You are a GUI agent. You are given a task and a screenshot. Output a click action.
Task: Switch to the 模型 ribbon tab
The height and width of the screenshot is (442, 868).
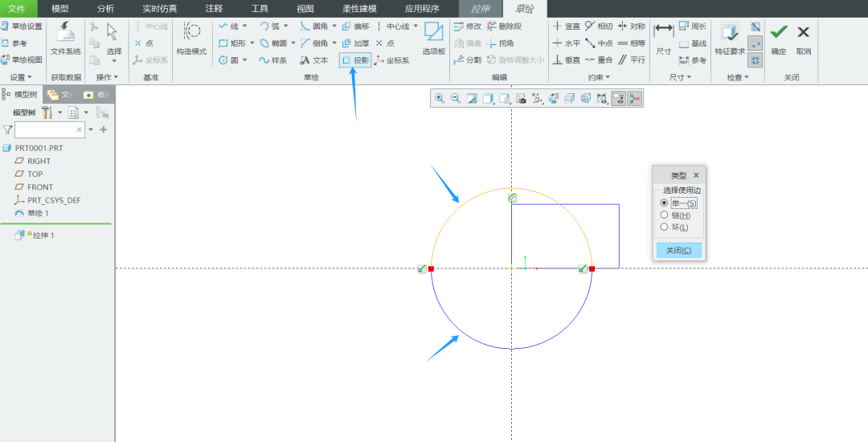tap(60, 8)
